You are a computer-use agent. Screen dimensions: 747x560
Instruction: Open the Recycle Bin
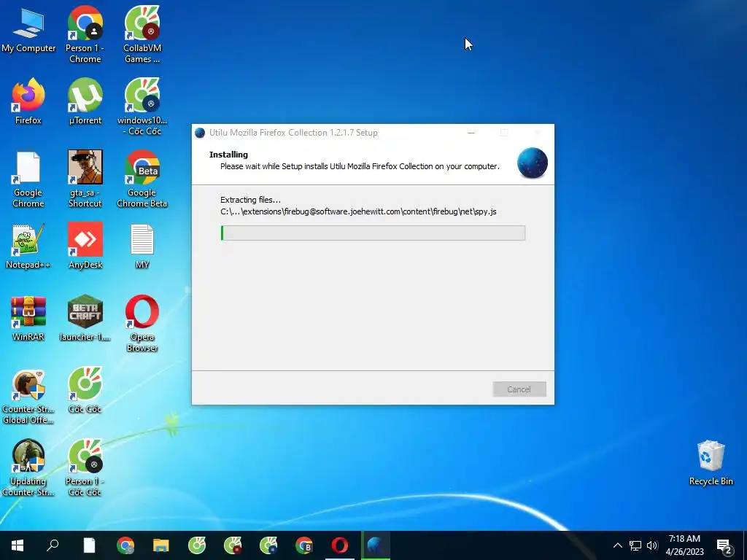point(711,463)
